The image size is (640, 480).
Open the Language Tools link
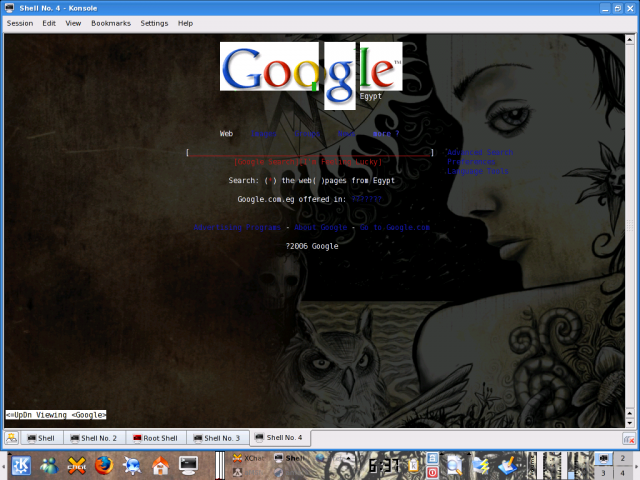coord(478,171)
